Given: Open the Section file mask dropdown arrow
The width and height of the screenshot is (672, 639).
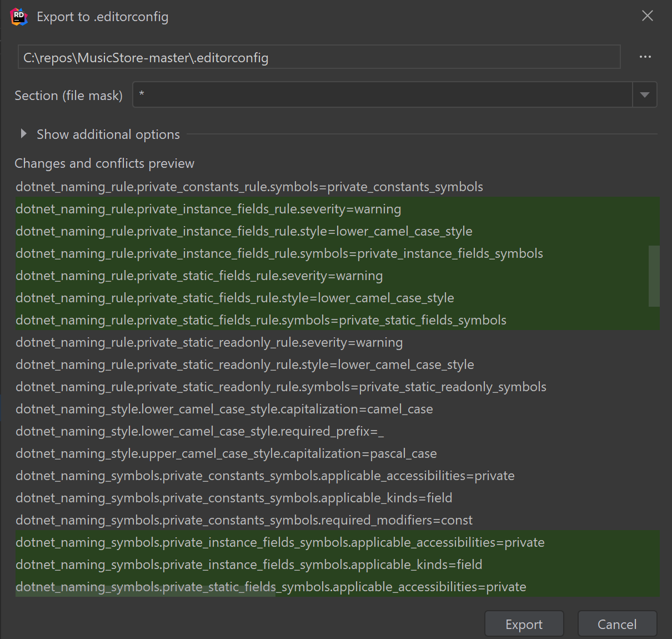Looking at the screenshot, I should (644, 95).
